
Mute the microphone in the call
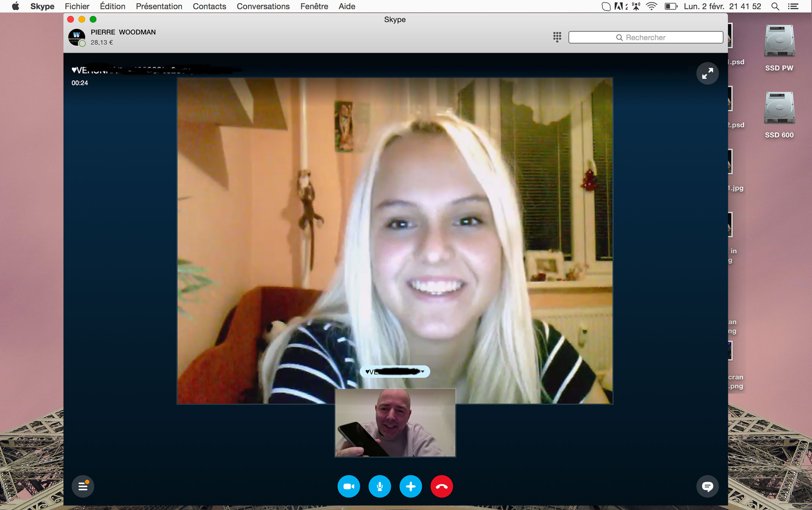coord(380,486)
